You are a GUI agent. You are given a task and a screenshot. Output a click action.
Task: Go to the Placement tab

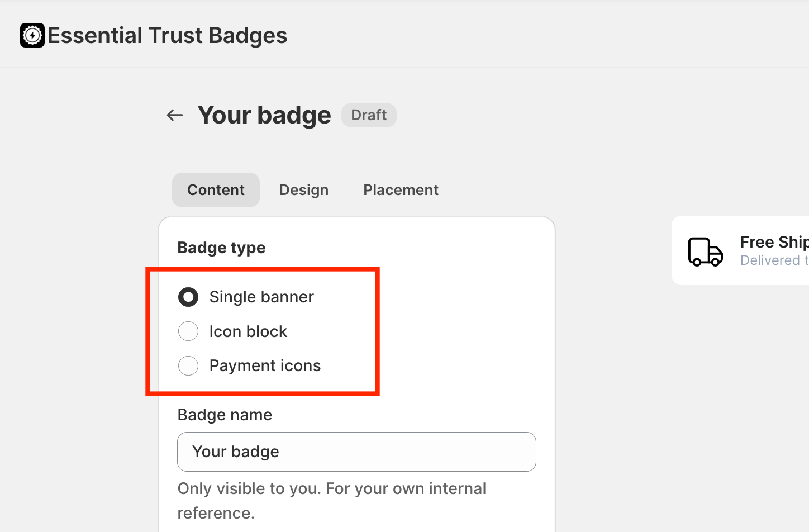[401, 190]
